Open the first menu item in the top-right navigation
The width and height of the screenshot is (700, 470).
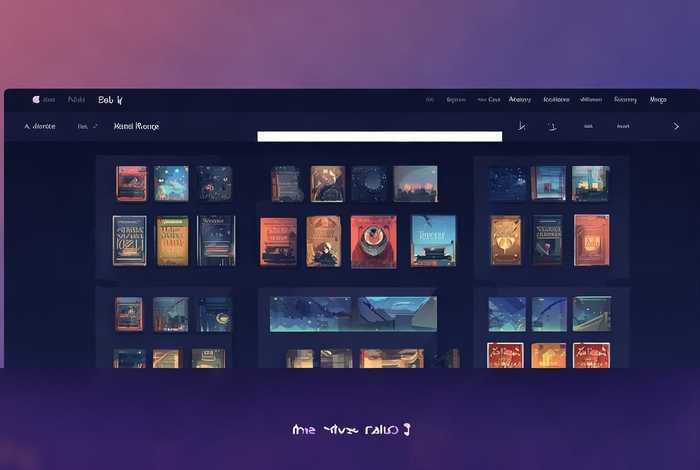coord(430,100)
